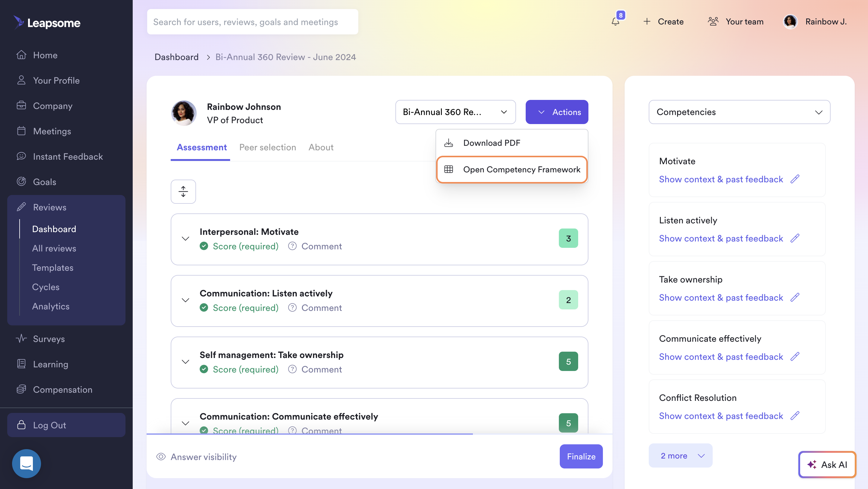This screenshot has height=489, width=868.
Task: Click Score (required) check on Take ownership
Action: [204, 369]
